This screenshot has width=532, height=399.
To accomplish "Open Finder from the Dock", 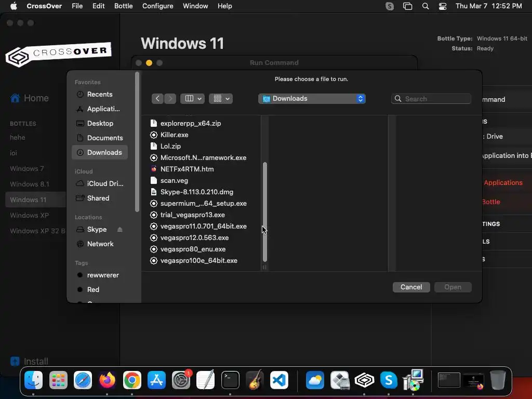I will [33, 380].
